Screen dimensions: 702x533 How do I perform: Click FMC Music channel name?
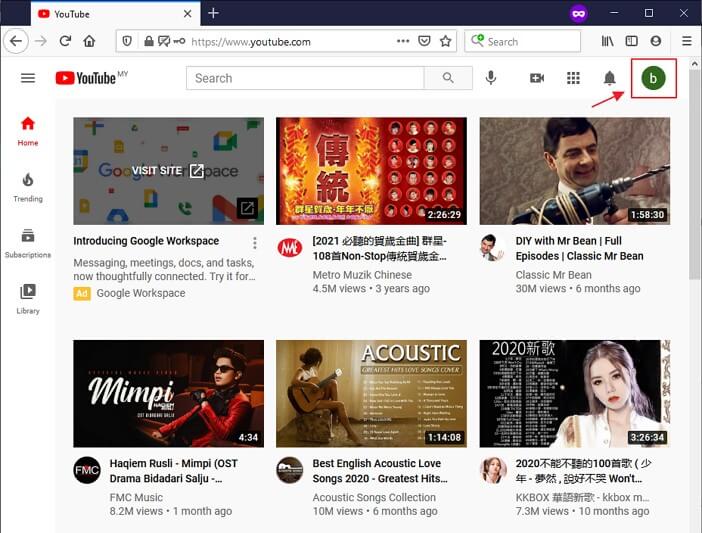pos(136,497)
